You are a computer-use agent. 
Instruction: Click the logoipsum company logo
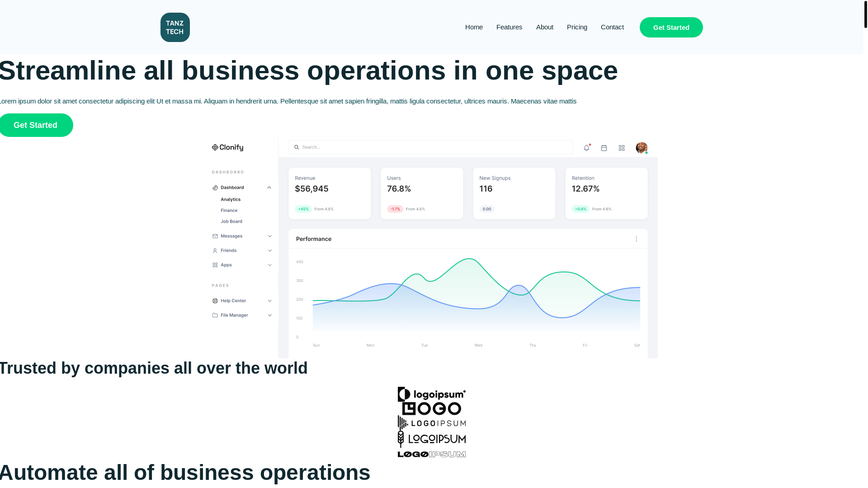coord(432,394)
